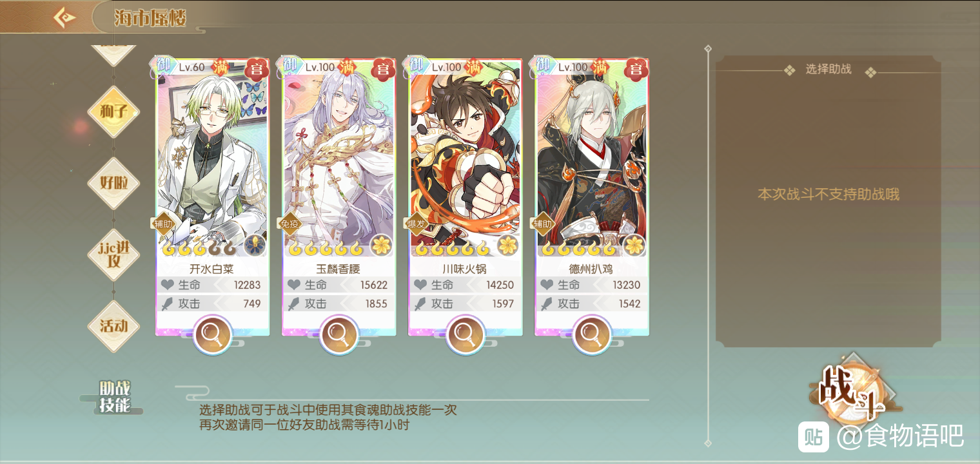The height and width of the screenshot is (464, 980).
Task: Click 开水白菜's dark flower emblem
Action: [x=255, y=245]
